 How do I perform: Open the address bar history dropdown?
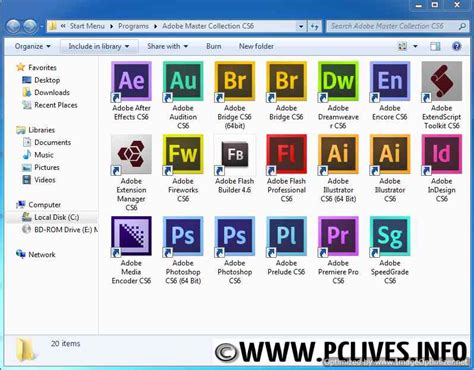tap(301, 26)
